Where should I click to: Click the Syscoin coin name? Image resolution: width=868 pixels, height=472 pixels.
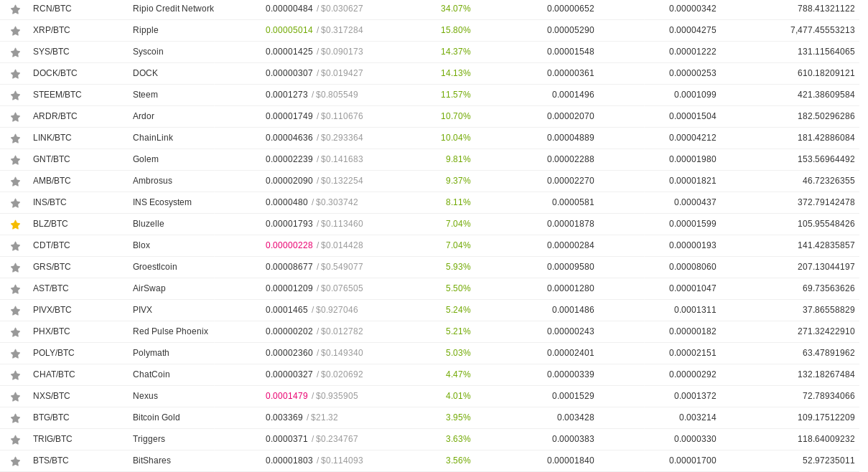[x=148, y=52]
